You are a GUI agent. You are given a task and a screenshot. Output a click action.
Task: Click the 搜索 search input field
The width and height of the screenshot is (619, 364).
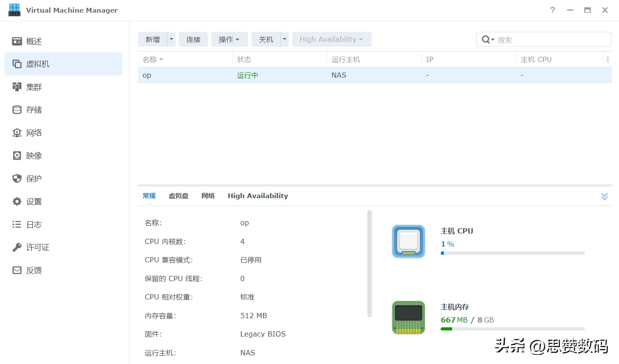(x=552, y=40)
